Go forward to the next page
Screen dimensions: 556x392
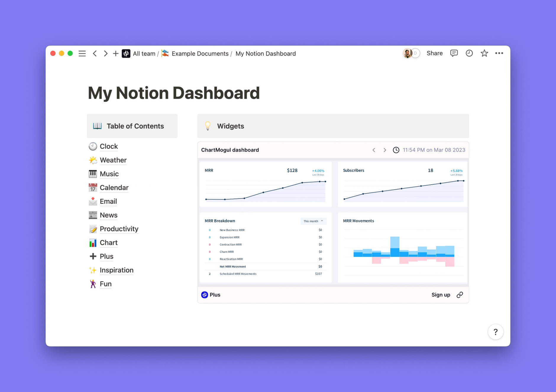click(106, 53)
